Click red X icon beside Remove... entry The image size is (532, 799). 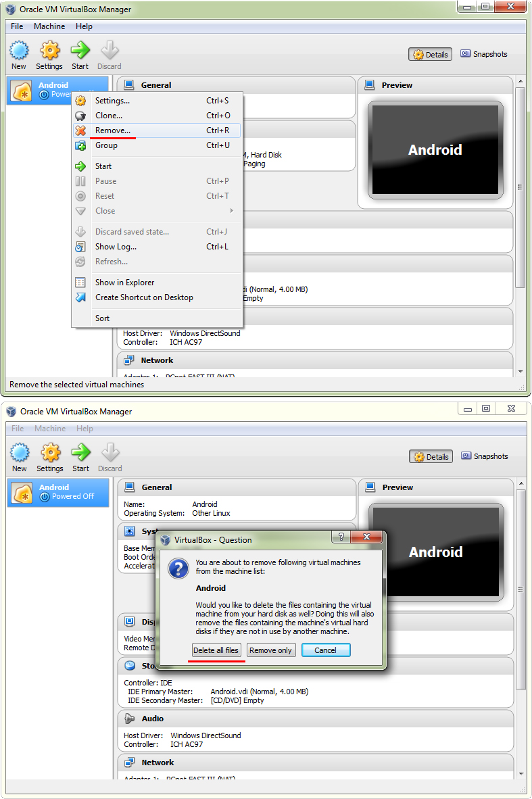point(80,130)
